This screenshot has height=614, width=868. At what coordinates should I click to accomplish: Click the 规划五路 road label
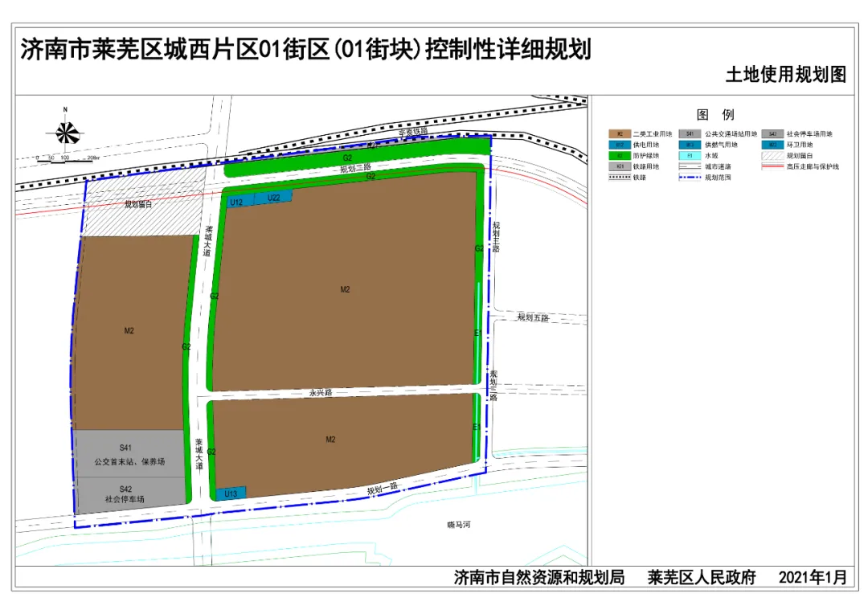tap(533, 317)
